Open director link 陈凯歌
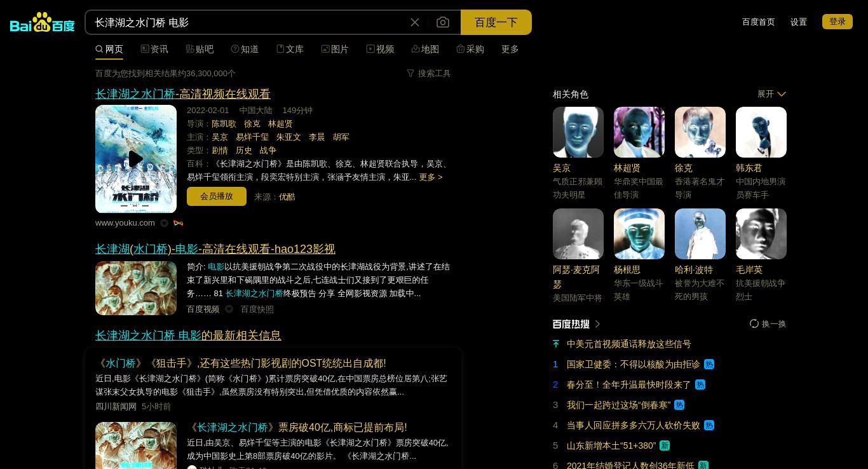The height and width of the screenshot is (469, 868). (224, 124)
